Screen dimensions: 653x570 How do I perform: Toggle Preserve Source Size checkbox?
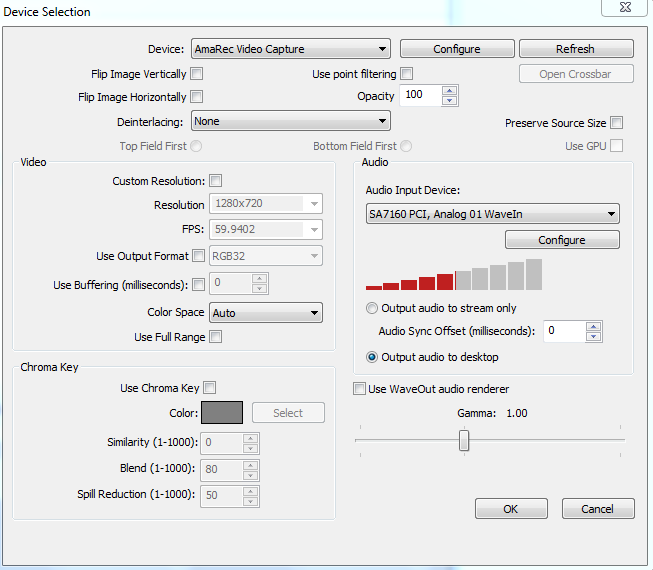[616, 123]
